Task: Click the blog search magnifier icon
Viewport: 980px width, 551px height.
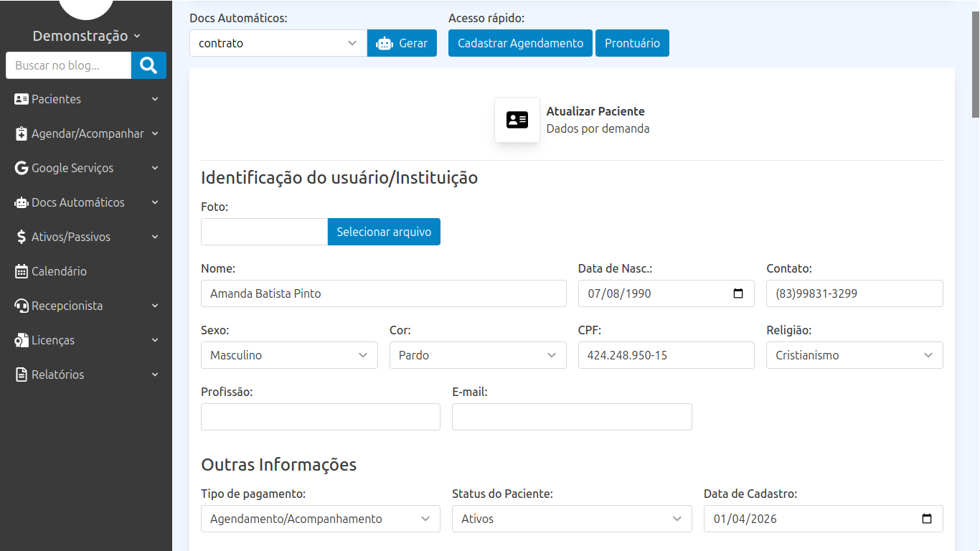Action: [149, 65]
